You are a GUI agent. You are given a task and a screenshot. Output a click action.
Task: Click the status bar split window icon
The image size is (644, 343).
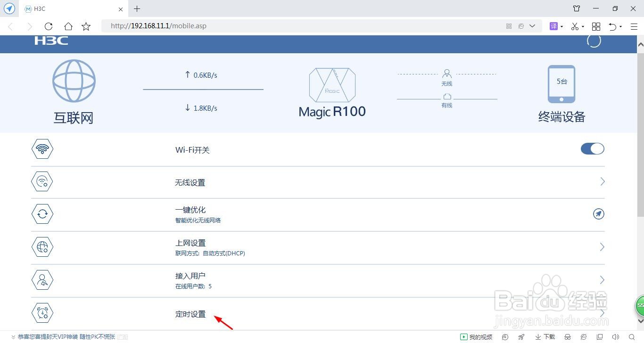[599, 337]
